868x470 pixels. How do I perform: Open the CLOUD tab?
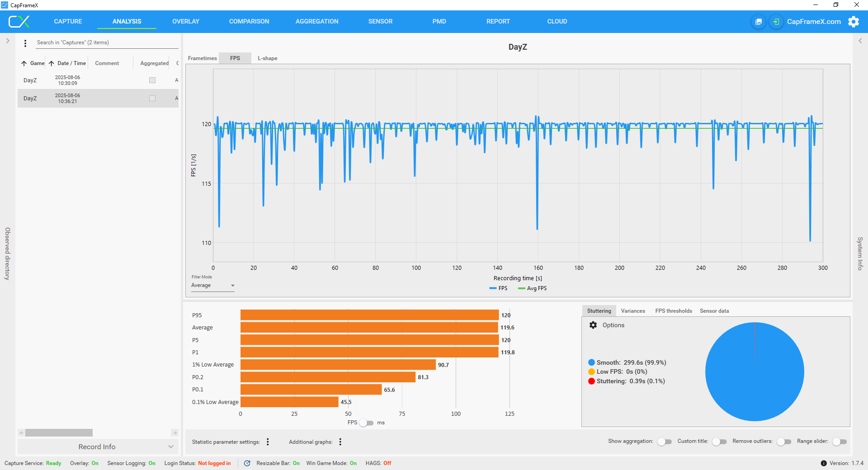[557, 21]
